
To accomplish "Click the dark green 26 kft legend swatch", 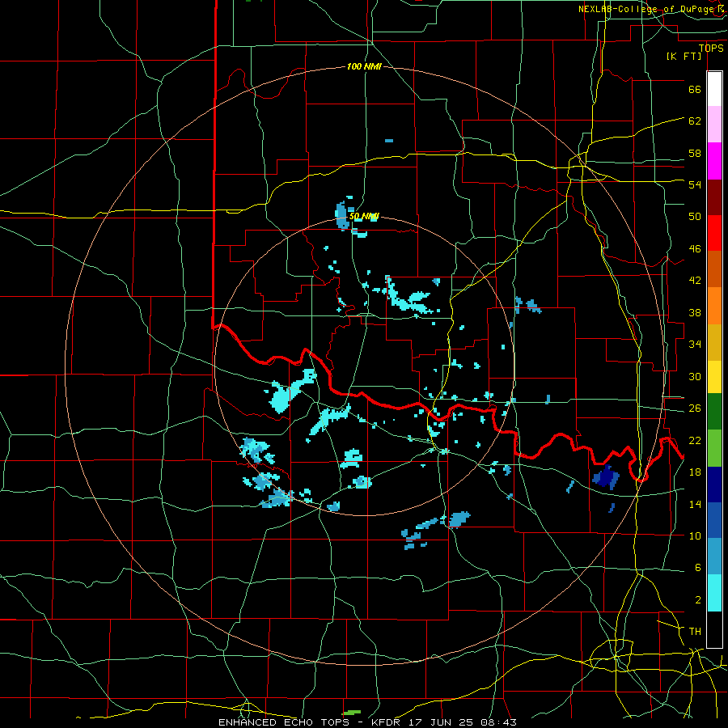I will pos(714,412).
